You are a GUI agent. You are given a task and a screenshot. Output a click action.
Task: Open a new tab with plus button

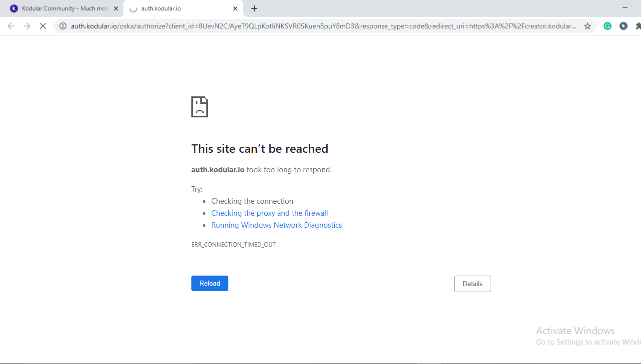point(254,8)
